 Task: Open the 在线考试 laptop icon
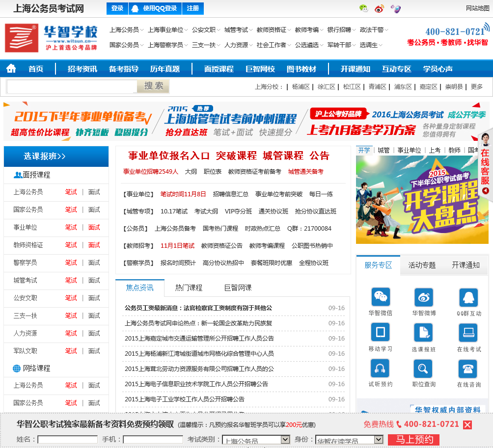468,333
